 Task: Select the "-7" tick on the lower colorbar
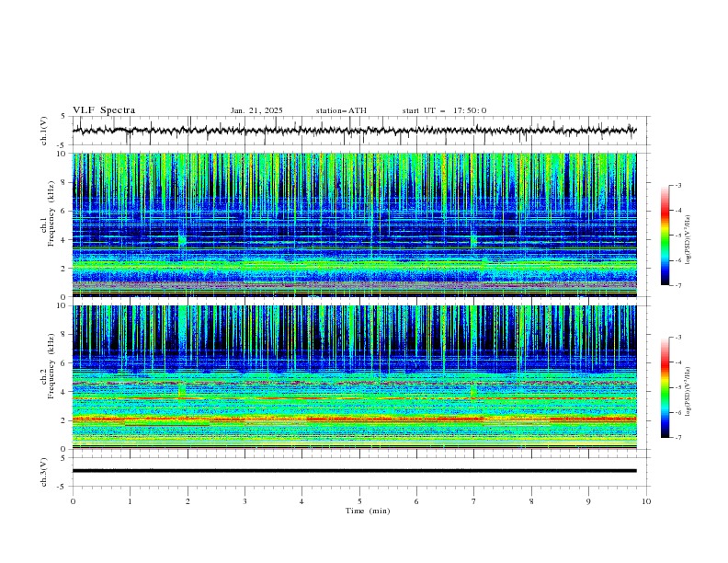pos(677,438)
